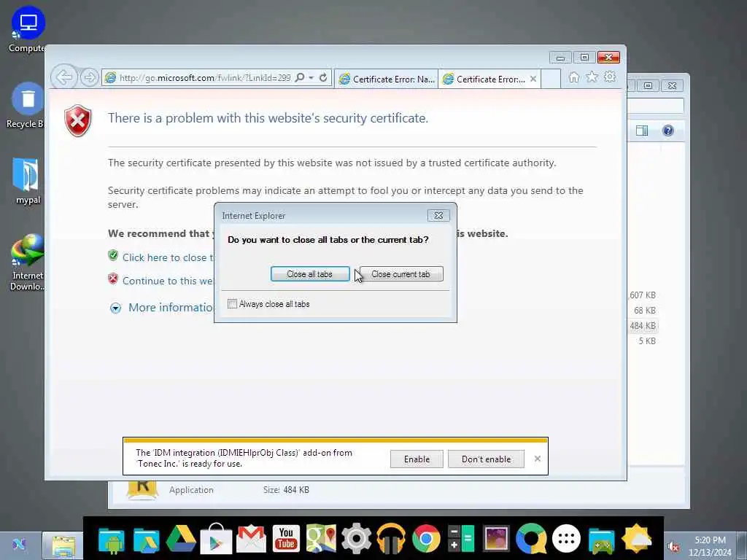The height and width of the screenshot is (560, 747).
Task: Open the IE Home icon
Action: pos(574,77)
